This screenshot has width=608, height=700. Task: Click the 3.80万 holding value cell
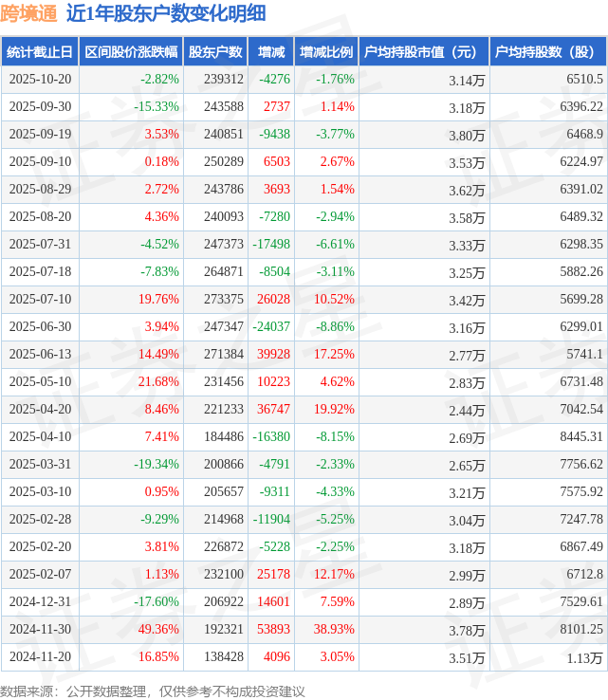pyautogui.click(x=469, y=135)
